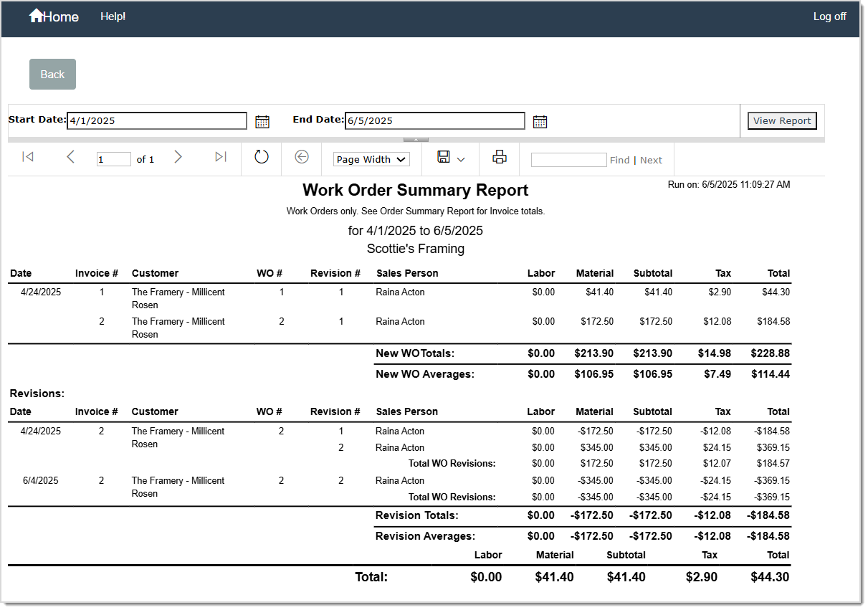Open the Help! menu
868x610 pixels.
tap(113, 16)
